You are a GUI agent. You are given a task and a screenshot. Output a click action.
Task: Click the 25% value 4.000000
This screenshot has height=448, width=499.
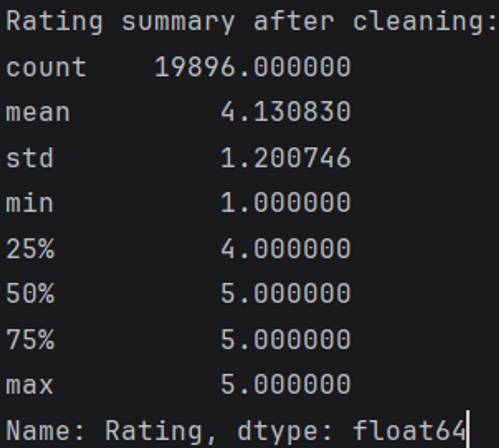[x=285, y=248]
